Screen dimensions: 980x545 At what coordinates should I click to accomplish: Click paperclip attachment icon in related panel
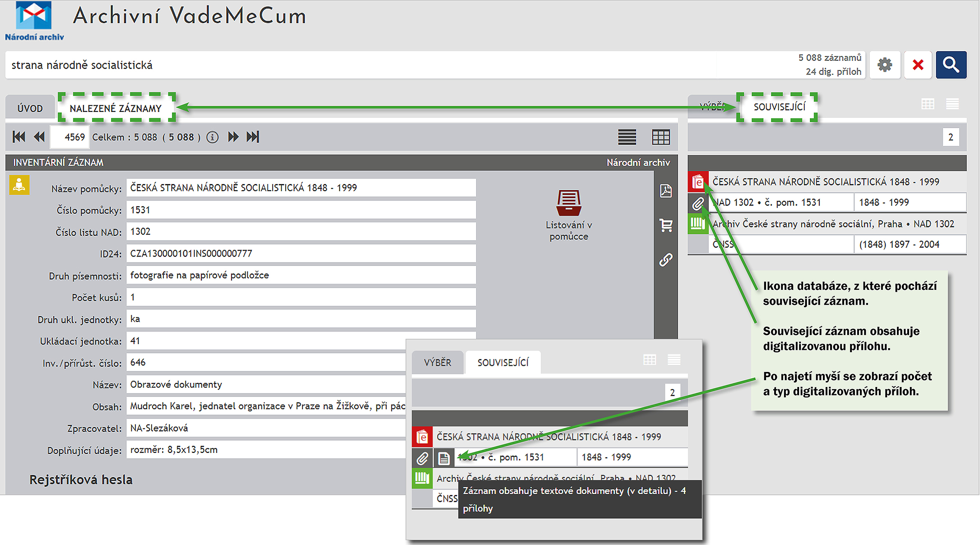pyautogui.click(x=698, y=203)
